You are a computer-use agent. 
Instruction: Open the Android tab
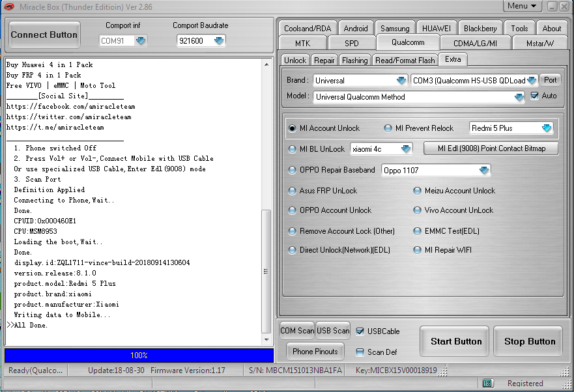pyautogui.click(x=356, y=29)
